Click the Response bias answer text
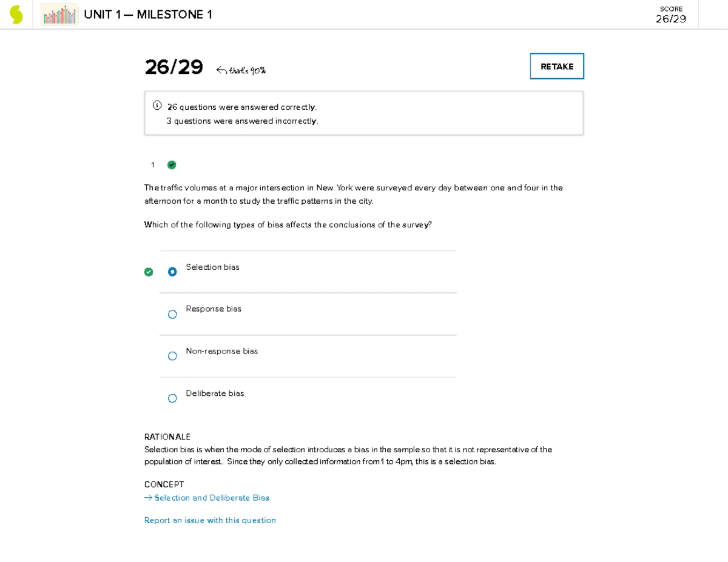The width and height of the screenshot is (728, 562). pos(214,309)
